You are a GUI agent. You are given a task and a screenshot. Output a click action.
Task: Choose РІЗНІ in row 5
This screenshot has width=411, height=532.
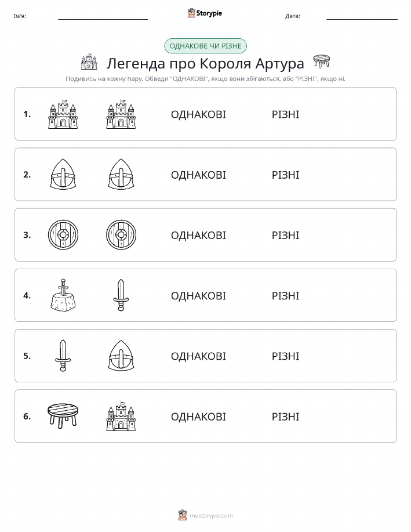point(286,356)
